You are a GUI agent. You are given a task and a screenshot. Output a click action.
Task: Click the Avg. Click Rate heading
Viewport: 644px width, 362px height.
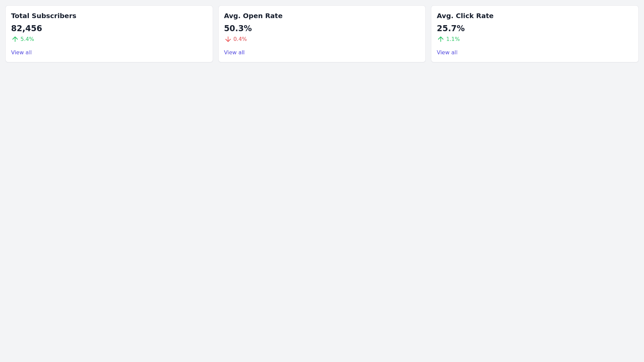coord(465,16)
